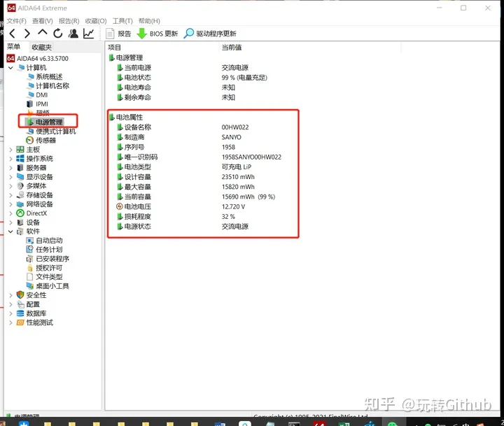The width and height of the screenshot is (504, 426).
Task: Click the 数据库 database icon
Action: point(20,313)
